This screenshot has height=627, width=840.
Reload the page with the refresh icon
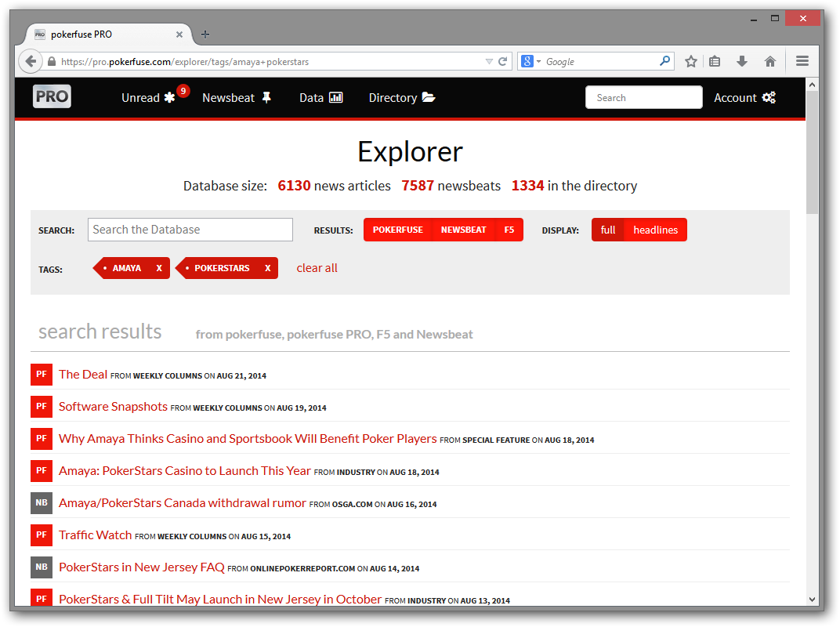point(502,62)
